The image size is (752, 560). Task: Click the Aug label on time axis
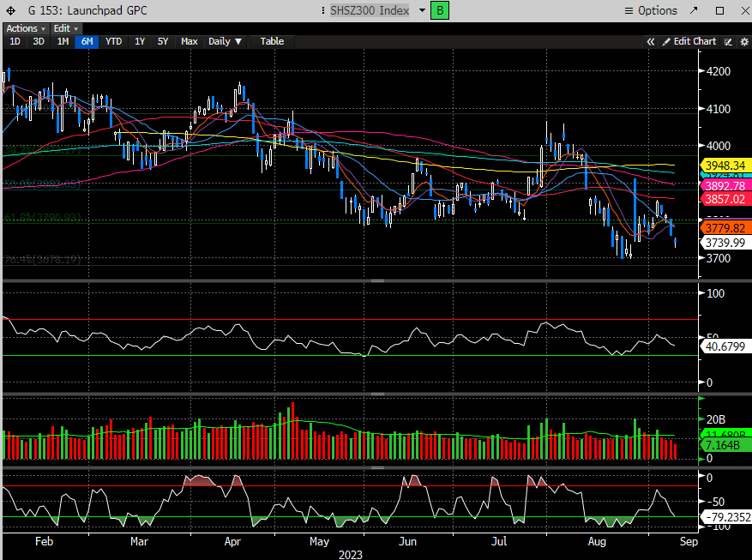pos(597,542)
